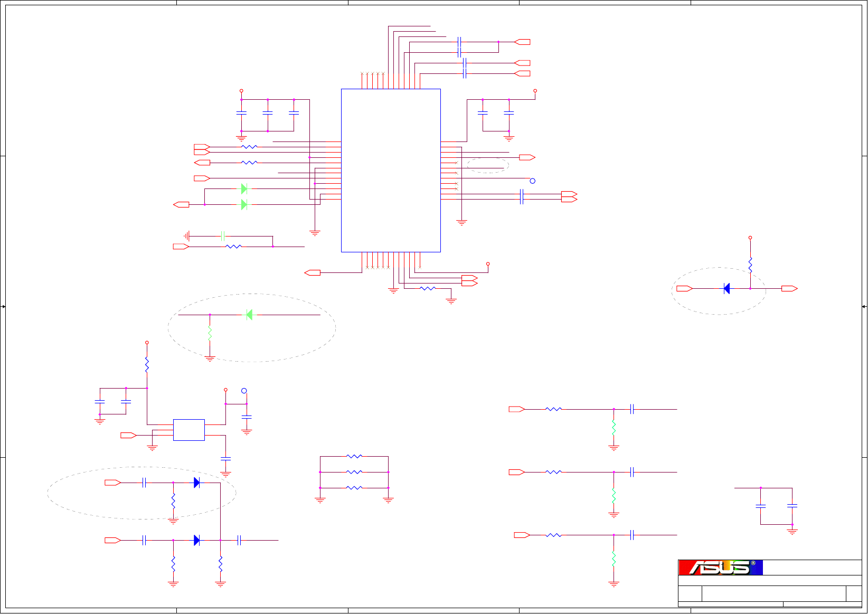Click the ASUS logo in title block

coord(721,568)
